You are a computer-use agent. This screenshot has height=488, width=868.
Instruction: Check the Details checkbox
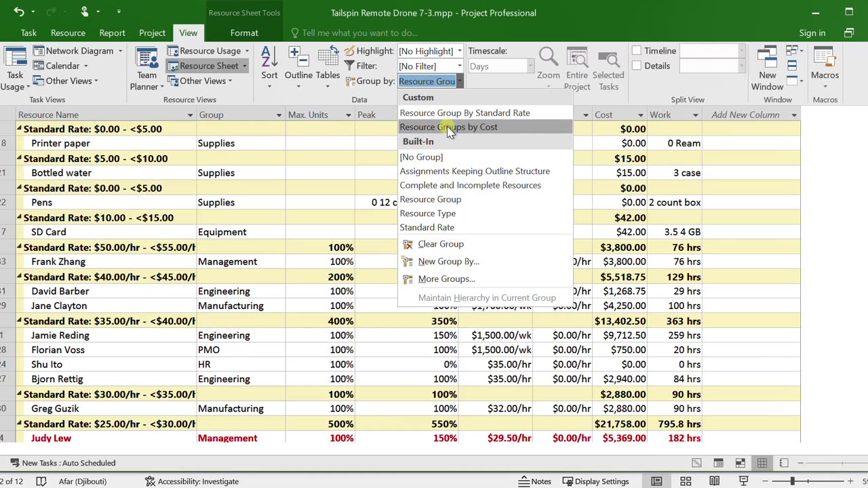coord(637,66)
